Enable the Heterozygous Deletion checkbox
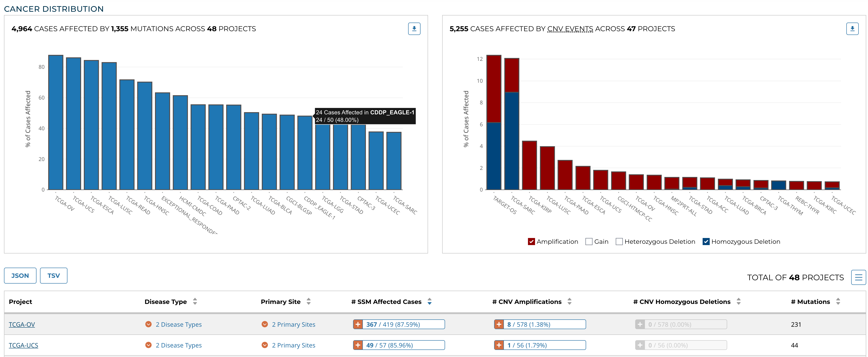This screenshot has width=868, height=357. pyautogui.click(x=619, y=241)
